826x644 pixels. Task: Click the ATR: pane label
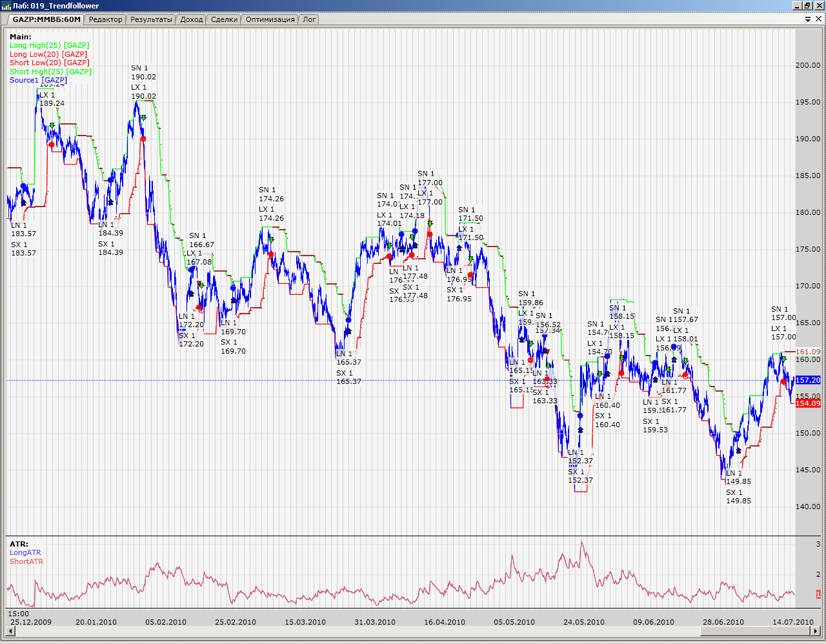(x=19, y=544)
